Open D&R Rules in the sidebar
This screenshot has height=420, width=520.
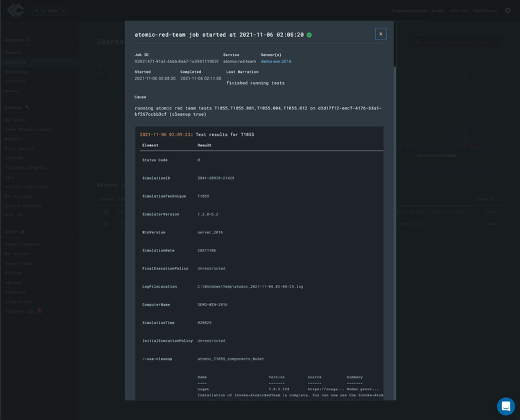[15, 120]
